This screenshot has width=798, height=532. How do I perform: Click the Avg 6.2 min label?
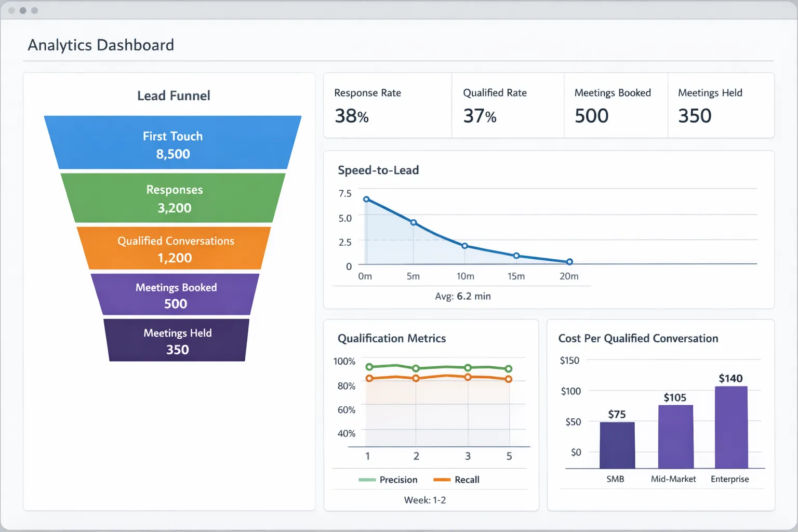click(463, 296)
